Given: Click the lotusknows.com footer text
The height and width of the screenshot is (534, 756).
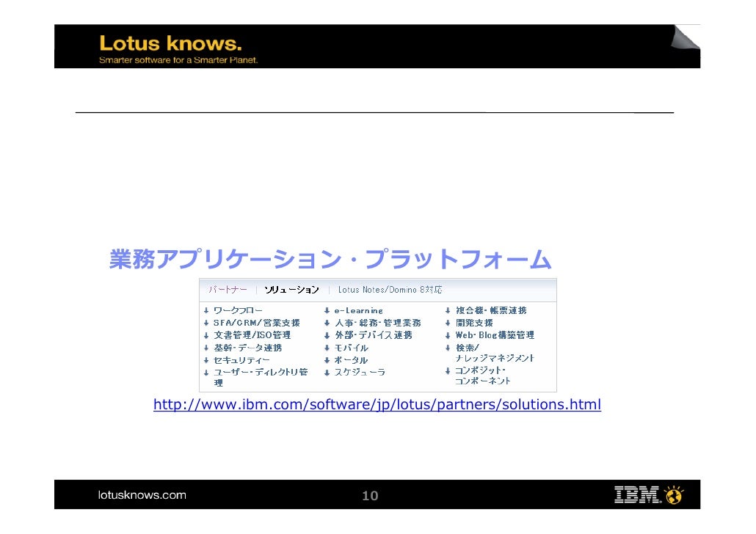Looking at the screenshot, I should click(x=142, y=495).
